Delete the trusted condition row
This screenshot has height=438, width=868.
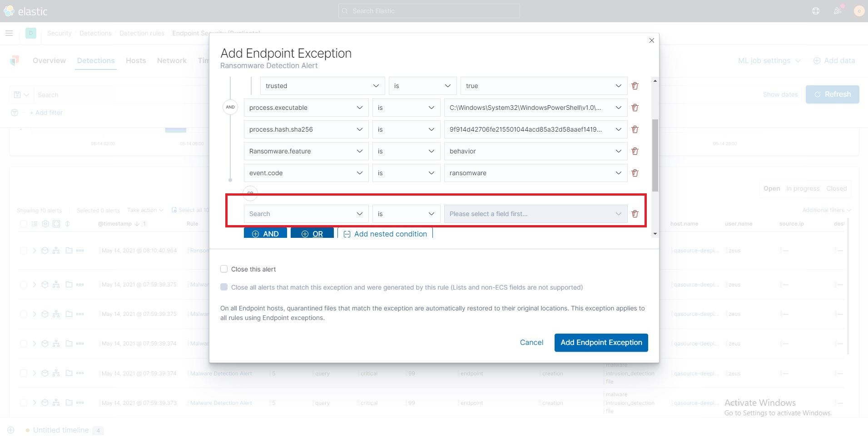[x=635, y=86]
